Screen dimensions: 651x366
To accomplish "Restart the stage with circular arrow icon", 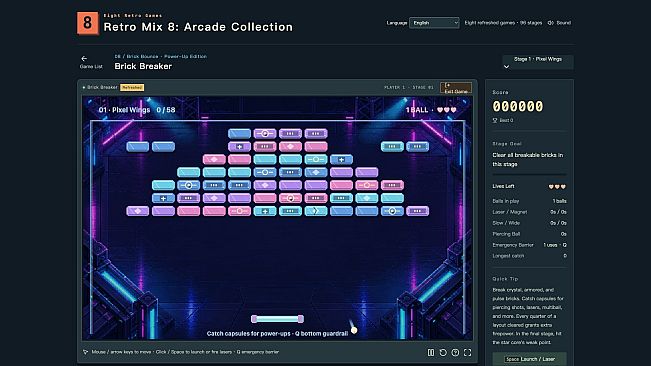I will tap(443, 352).
